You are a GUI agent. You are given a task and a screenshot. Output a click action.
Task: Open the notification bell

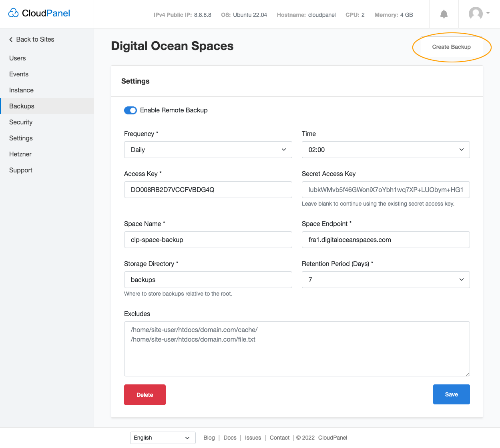pos(444,14)
